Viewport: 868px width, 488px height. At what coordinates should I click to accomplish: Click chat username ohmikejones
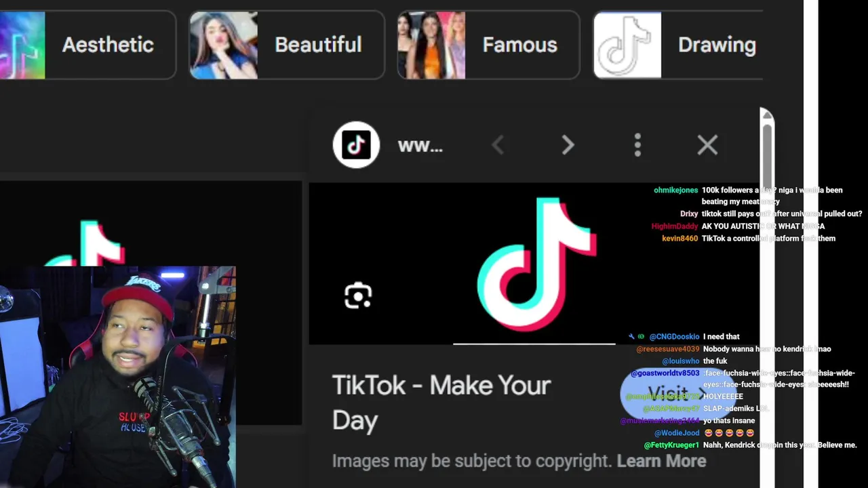tap(675, 190)
